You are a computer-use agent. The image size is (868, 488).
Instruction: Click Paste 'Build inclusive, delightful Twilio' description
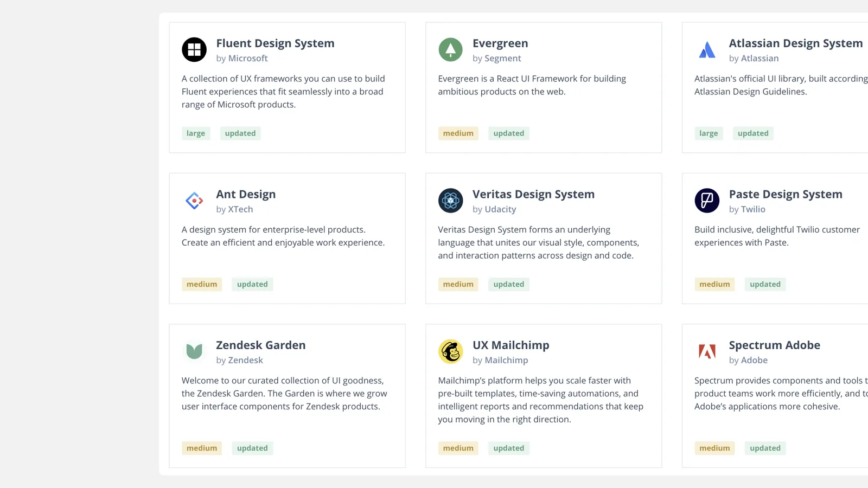click(777, 236)
